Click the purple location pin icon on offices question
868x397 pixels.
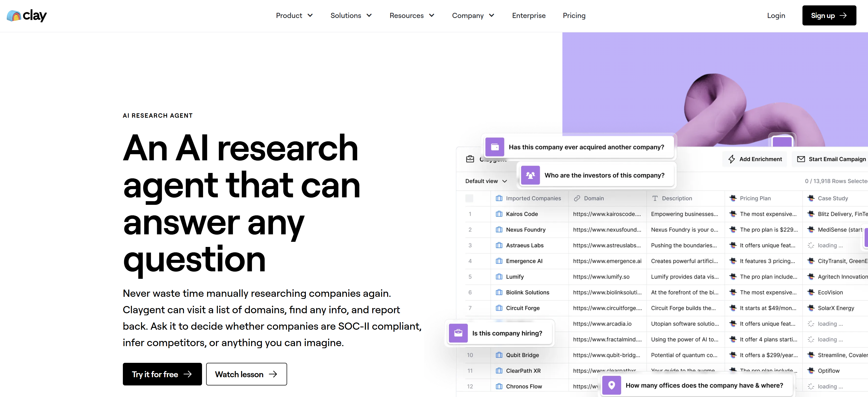pyautogui.click(x=611, y=385)
